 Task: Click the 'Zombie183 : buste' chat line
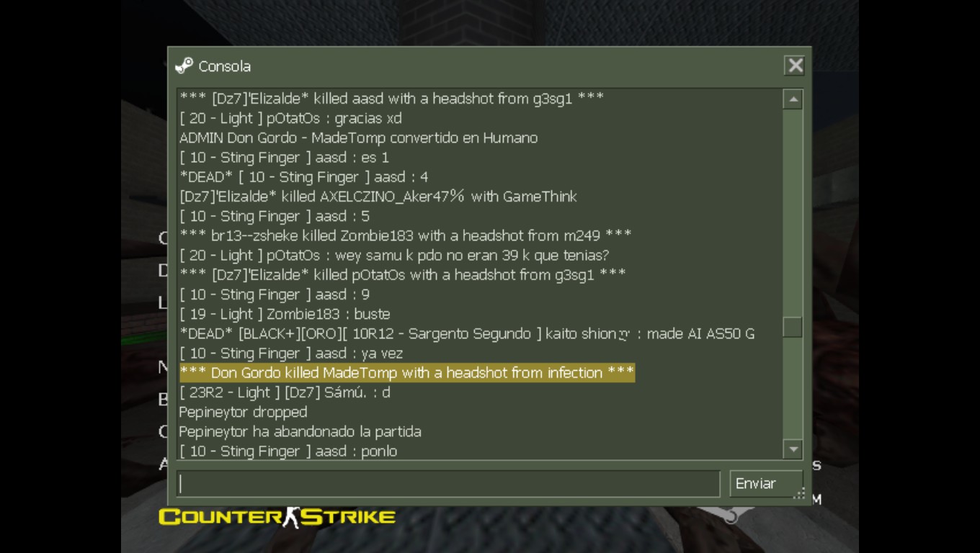285,314
